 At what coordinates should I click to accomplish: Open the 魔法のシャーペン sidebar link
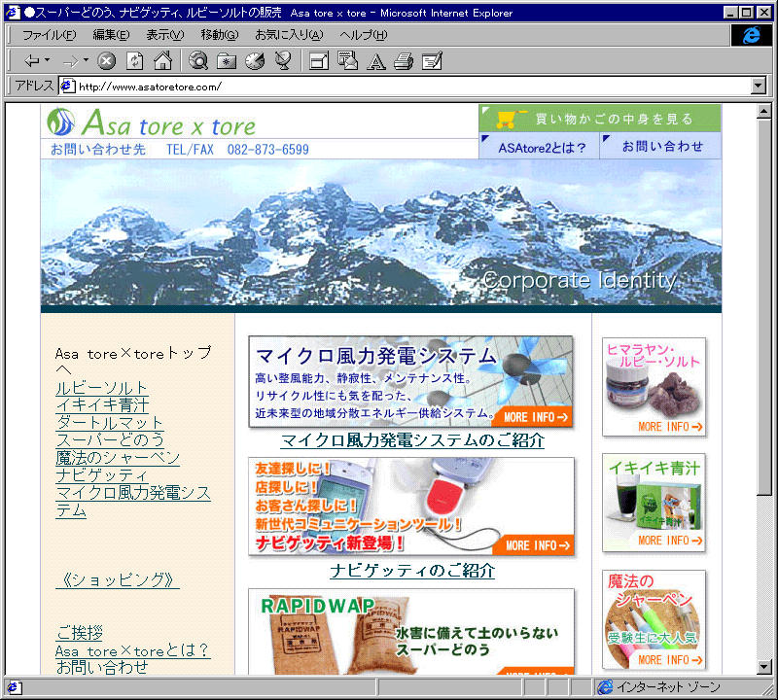coord(118,457)
